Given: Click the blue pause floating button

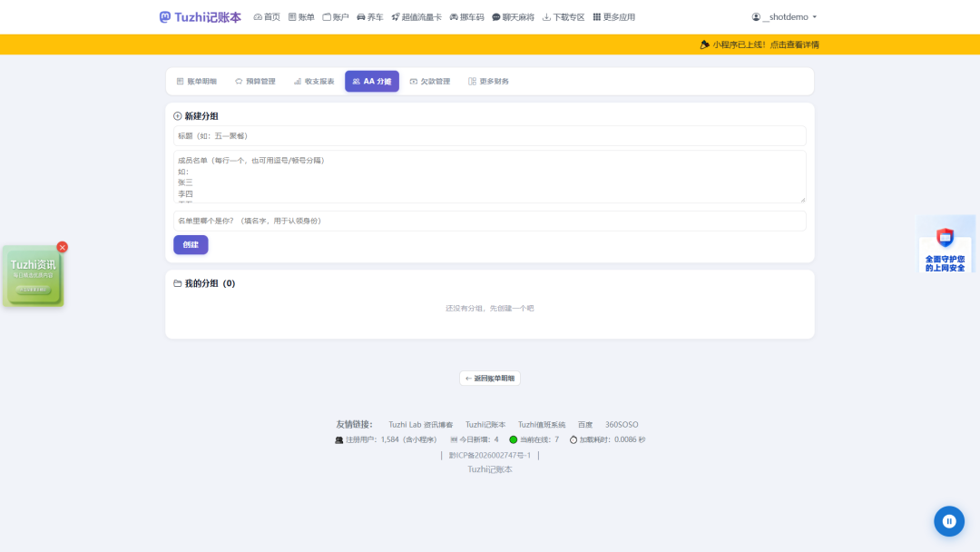Looking at the screenshot, I should (949, 521).
